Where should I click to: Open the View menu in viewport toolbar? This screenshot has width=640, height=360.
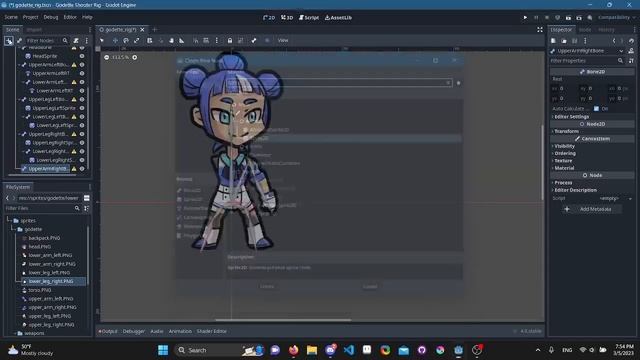[x=283, y=40]
